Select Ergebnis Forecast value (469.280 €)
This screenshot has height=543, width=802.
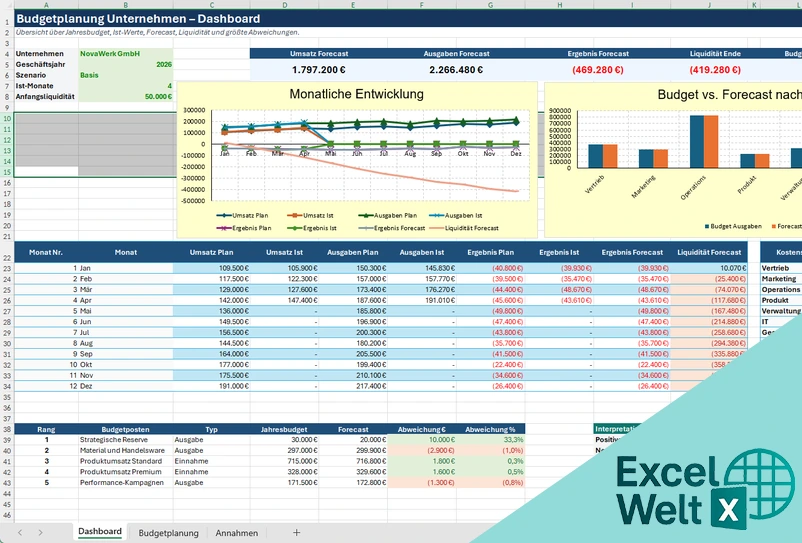coord(598,70)
